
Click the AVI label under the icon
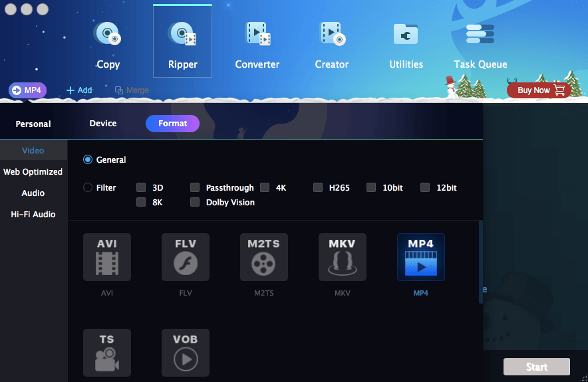coord(107,293)
